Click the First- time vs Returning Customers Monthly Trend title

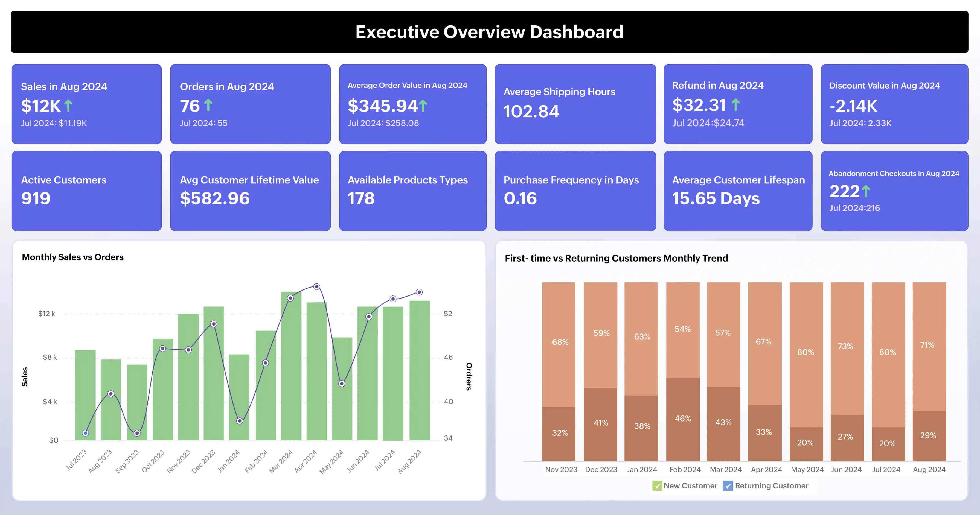[x=616, y=258]
